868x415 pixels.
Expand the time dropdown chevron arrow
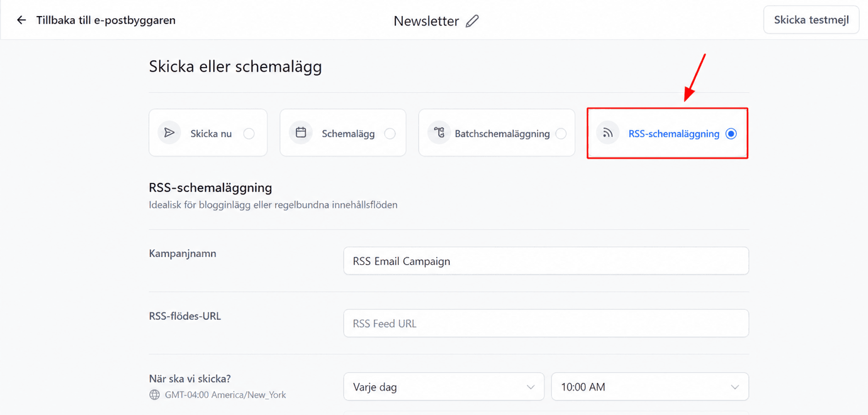(735, 387)
